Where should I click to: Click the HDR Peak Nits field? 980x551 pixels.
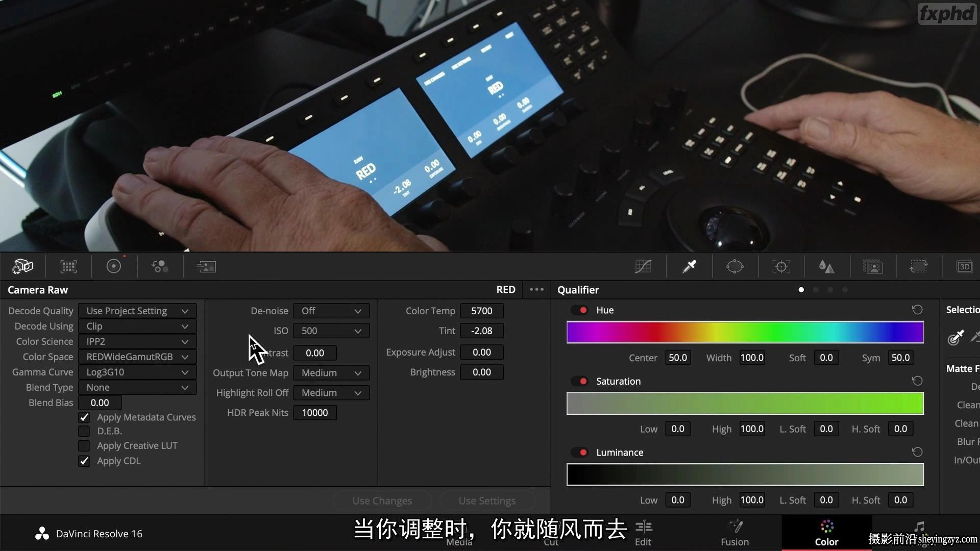coord(315,413)
